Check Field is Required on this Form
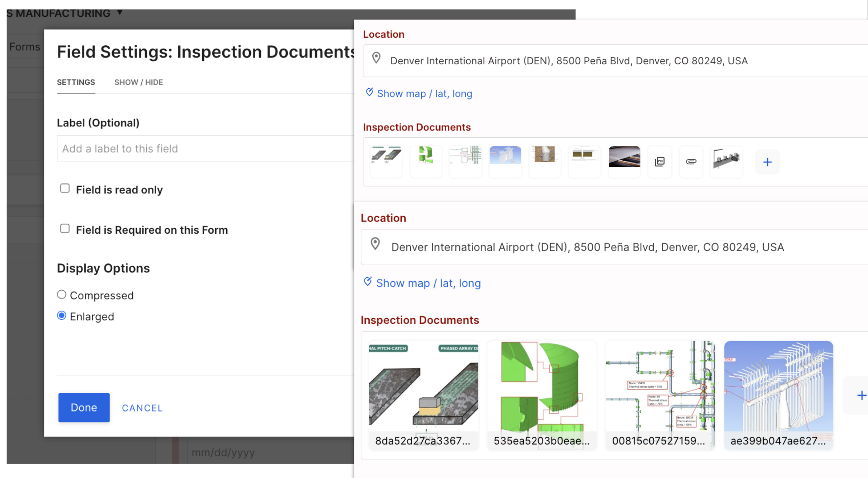868x478 pixels. tap(65, 229)
